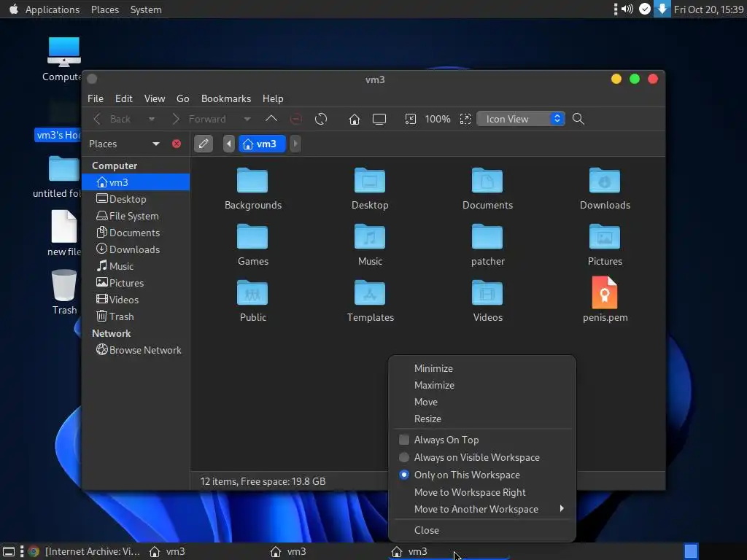Click zoom in icon after 100%
This screenshot has width=747, height=560.
point(465,119)
